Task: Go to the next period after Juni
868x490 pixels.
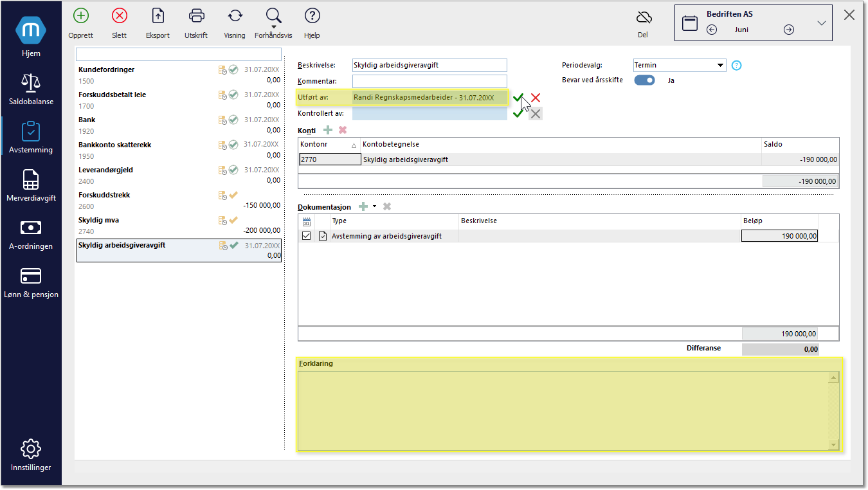Action: (789, 30)
